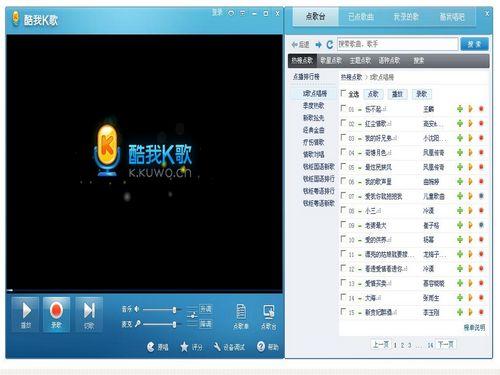500x375 pixels.
Task: Check the checkbox for song 08 小三
Action: 343,210
